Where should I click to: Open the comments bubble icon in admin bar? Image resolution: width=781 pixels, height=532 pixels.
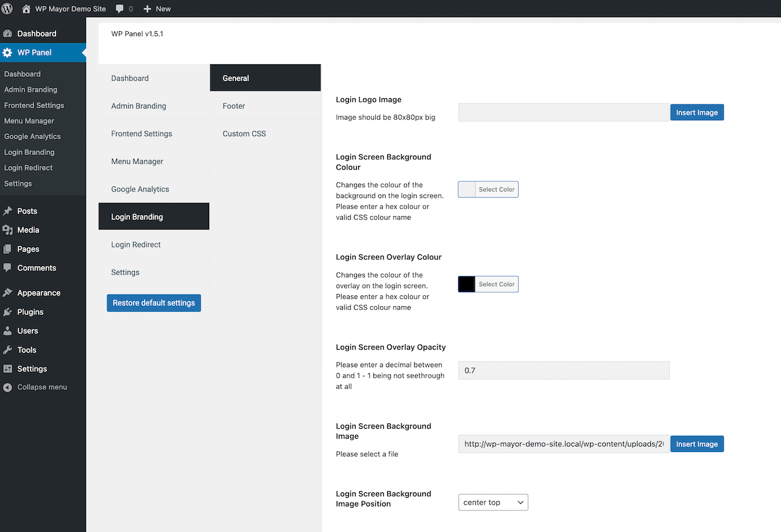coord(120,9)
